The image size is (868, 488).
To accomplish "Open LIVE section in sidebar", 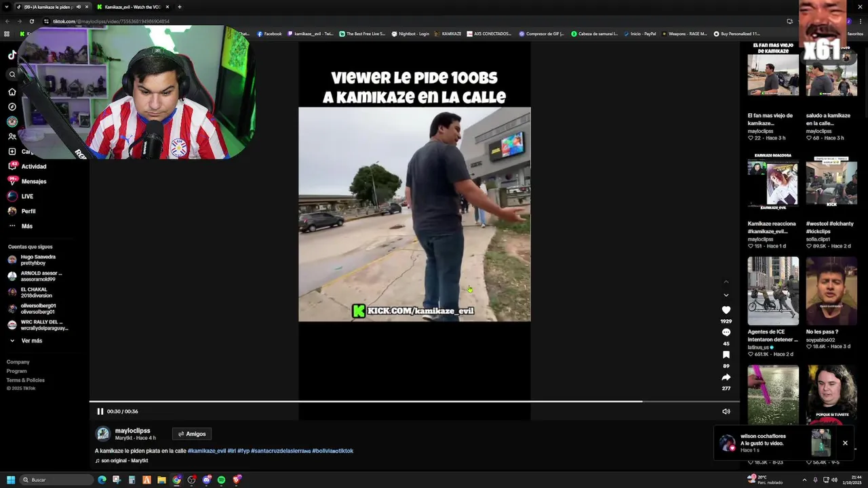I will [x=20, y=196].
